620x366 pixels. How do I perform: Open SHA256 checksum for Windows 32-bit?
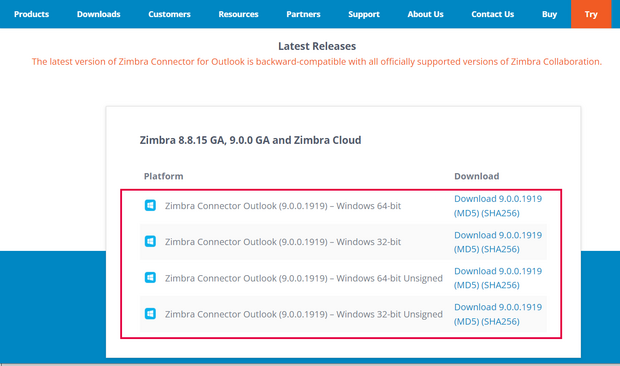click(500, 249)
